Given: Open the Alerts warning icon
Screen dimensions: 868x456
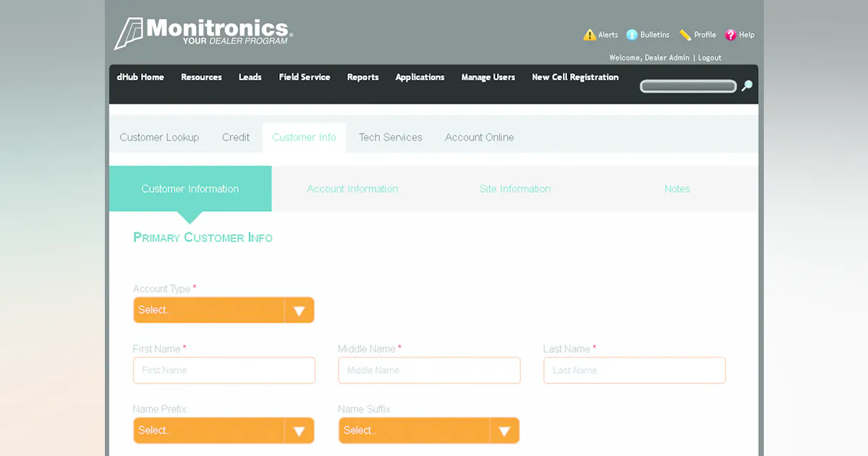Looking at the screenshot, I should tap(590, 35).
